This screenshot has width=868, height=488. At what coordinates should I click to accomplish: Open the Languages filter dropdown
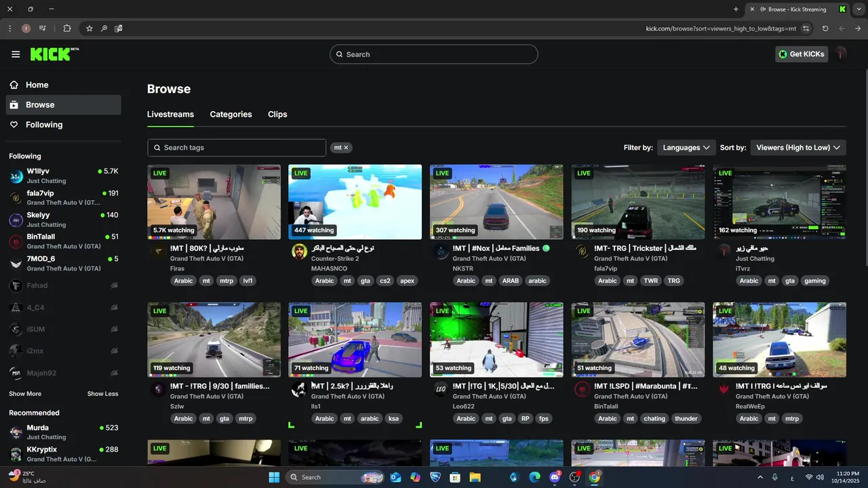tap(686, 147)
